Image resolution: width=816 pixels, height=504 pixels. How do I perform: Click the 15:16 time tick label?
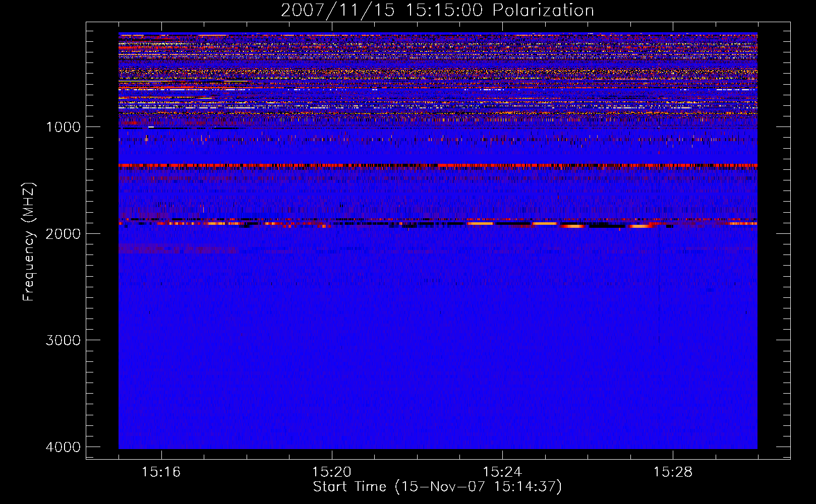pos(161,472)
